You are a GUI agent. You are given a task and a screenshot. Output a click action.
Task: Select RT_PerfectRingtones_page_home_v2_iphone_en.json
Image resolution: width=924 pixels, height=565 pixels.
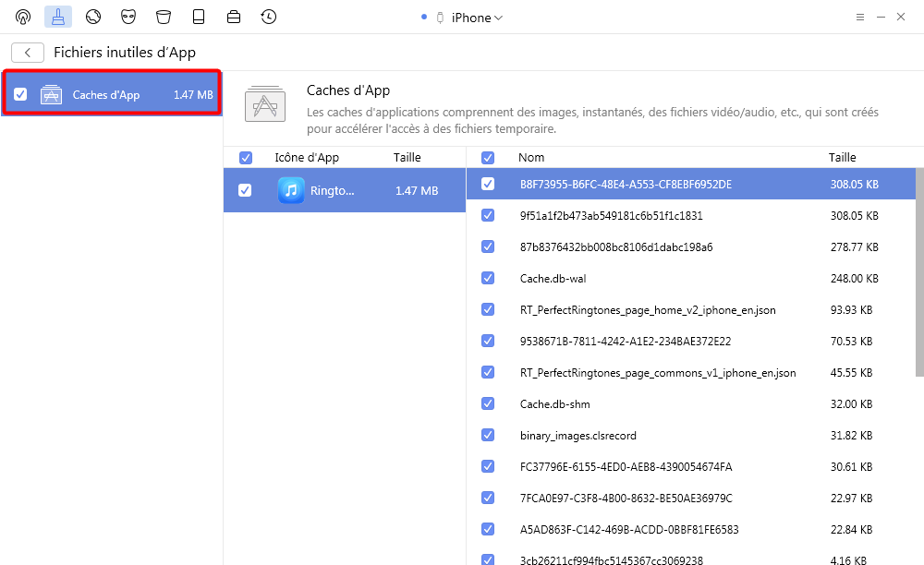[x=648, y=310]
